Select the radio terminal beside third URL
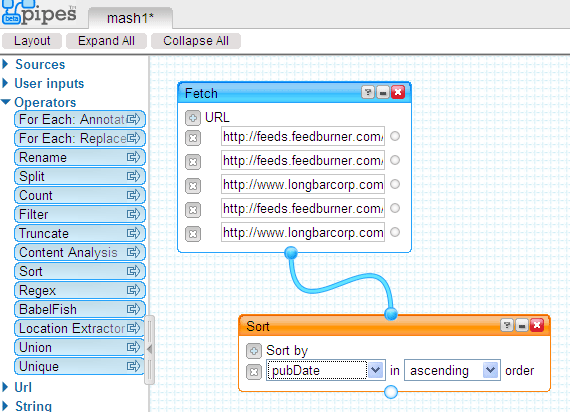This screenshot has height=412, width=570. pyautogui.click(x=395, y=184)
